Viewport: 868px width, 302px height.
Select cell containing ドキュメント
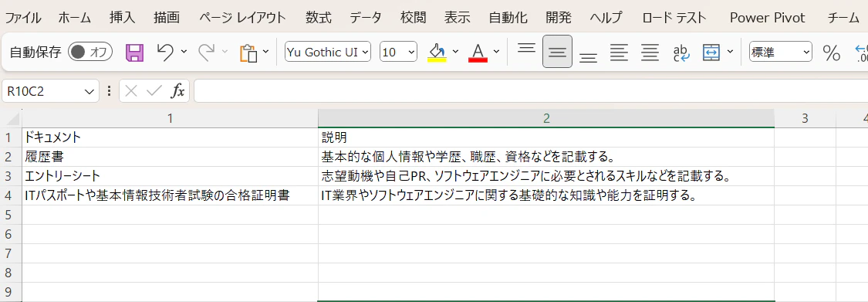[x=170, y=137]
